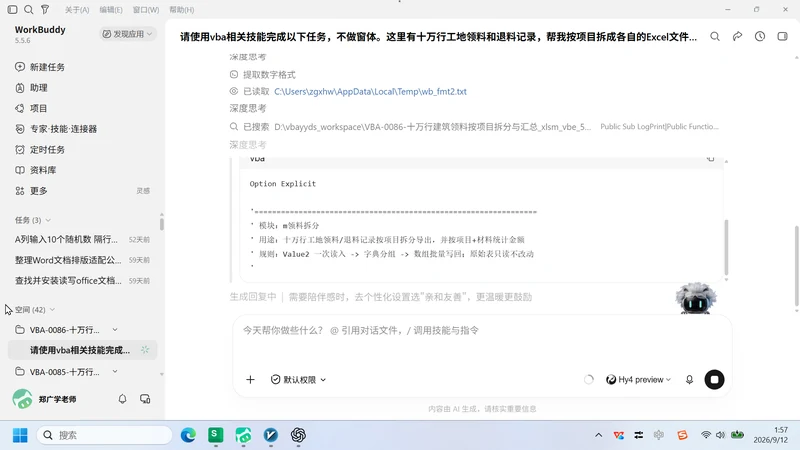Click the chat area vertical scrollbar

click(796, 265)
